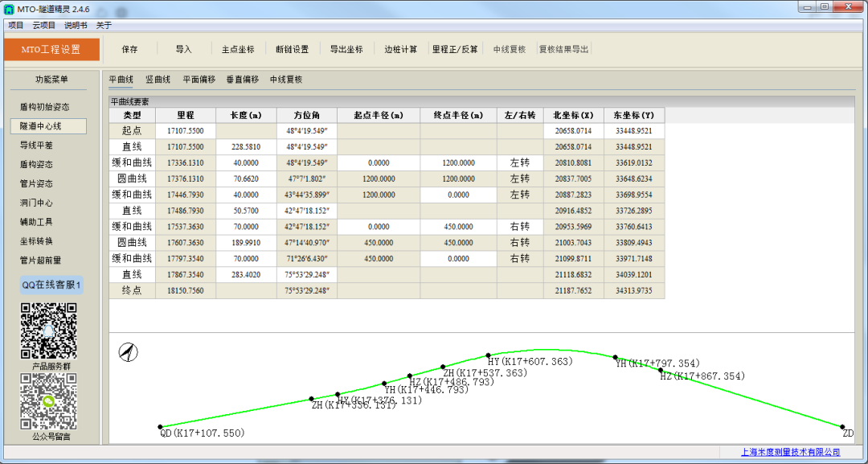Click the lower WeChat public account QR code
The width and height of the screenshot is (868, 464).
coord(49,401)
